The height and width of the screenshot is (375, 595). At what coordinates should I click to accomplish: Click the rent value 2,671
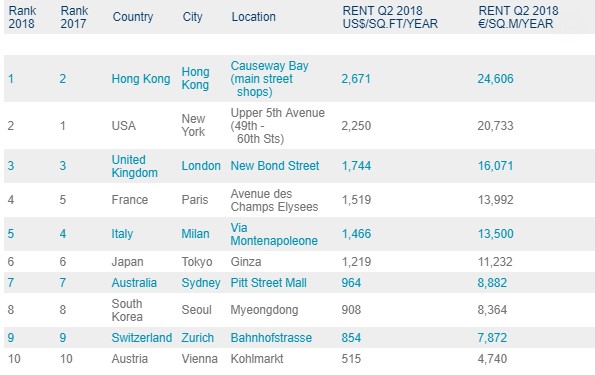coord(356,79)
